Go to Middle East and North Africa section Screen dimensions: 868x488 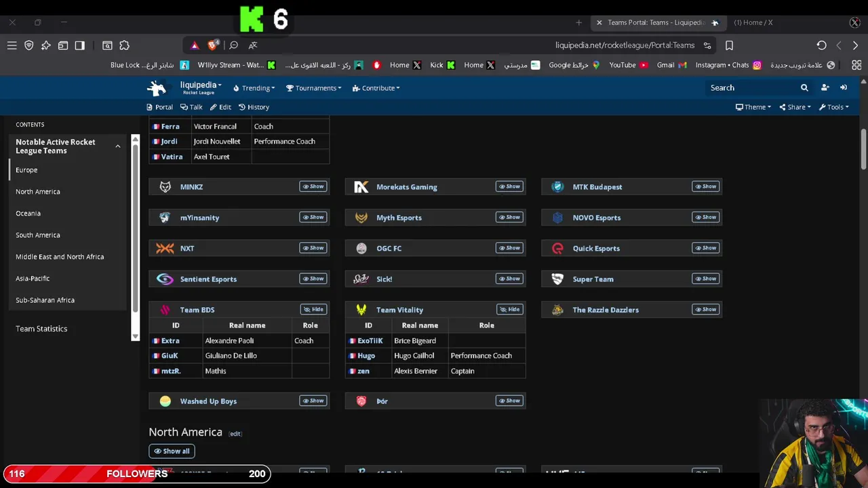point(60,257)
